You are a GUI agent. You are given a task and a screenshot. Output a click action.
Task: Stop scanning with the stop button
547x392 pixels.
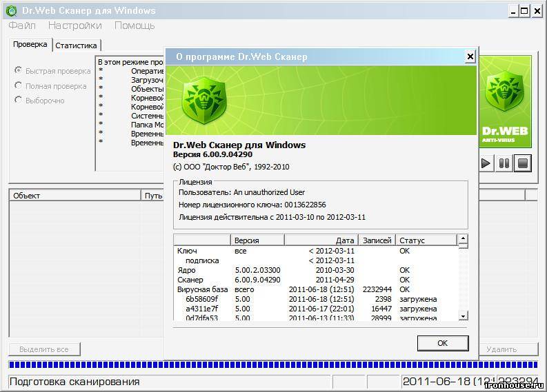click(x=523, y=163)
